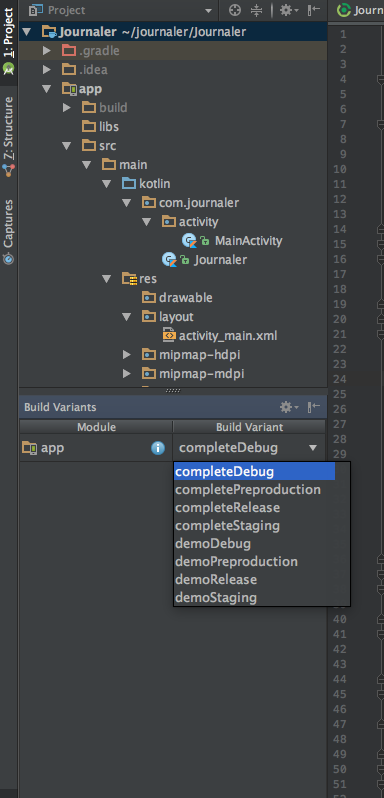Click the info icon next to app module
Screen dimensions: 384x798
[x=158, y=448]
